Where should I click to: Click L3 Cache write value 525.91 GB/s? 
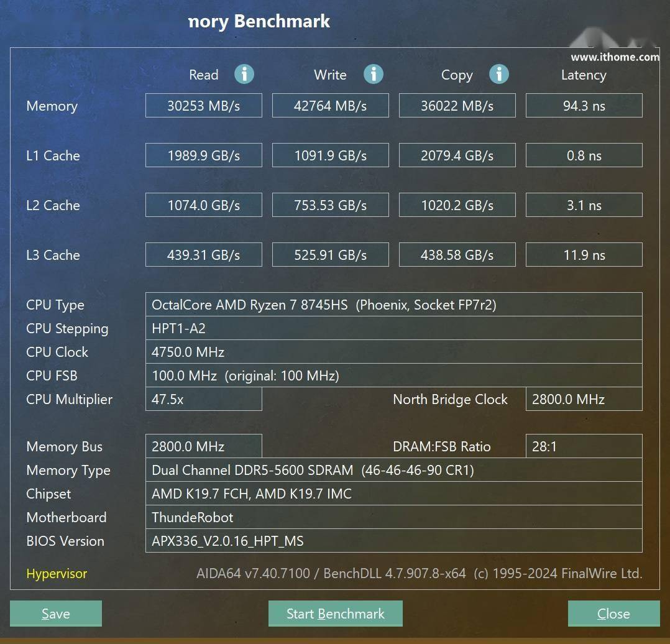[x=330, y=255]
